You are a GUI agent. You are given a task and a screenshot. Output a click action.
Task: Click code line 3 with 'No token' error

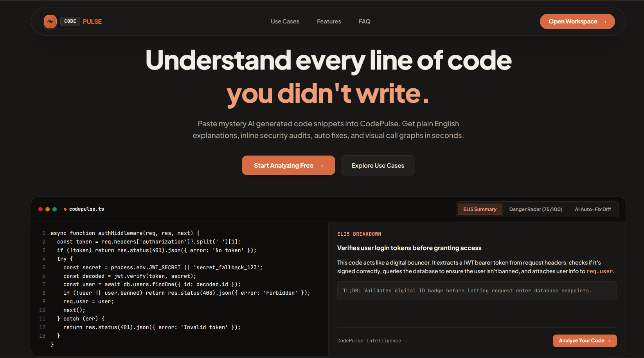[x=157, y=250]
